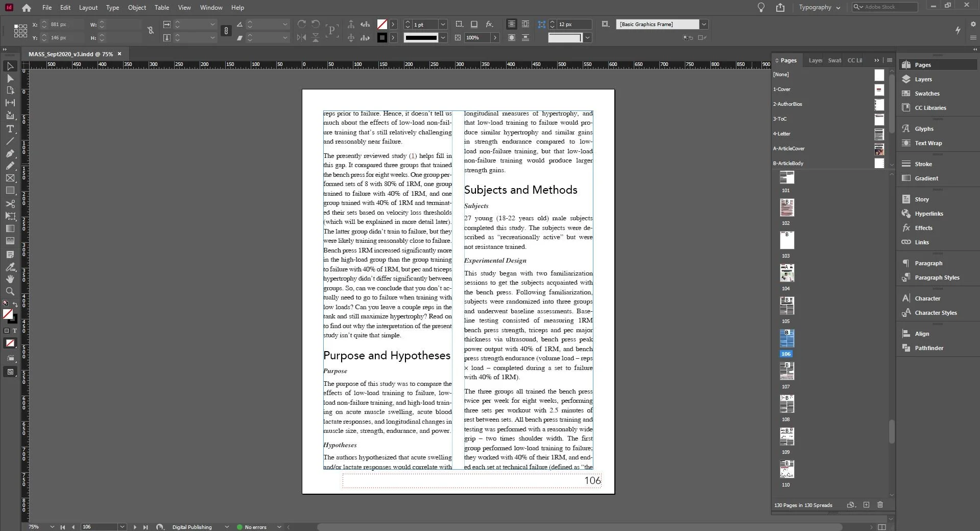Click the Home icon
This screenshot has width=980, height=531.
click(27, 8)
